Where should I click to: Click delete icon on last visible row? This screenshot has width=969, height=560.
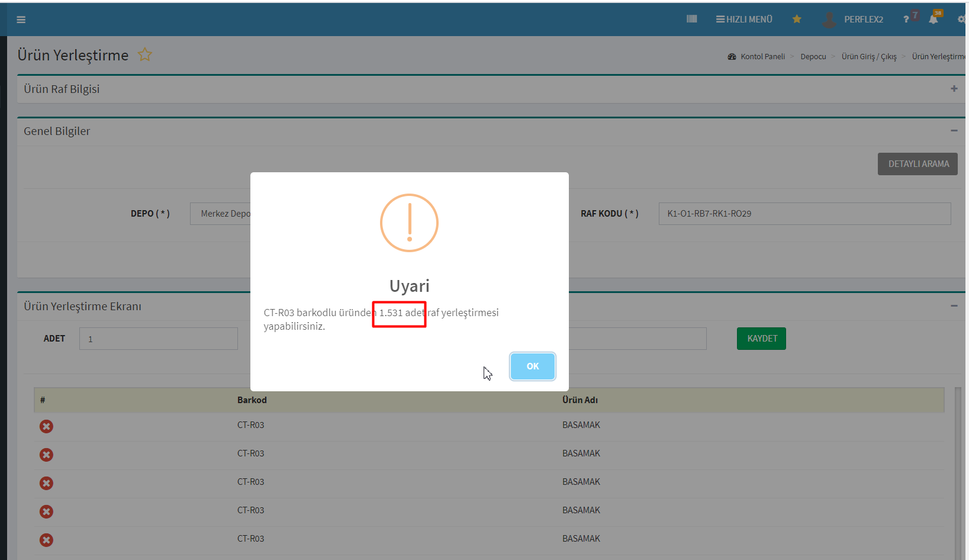[46, 540]
